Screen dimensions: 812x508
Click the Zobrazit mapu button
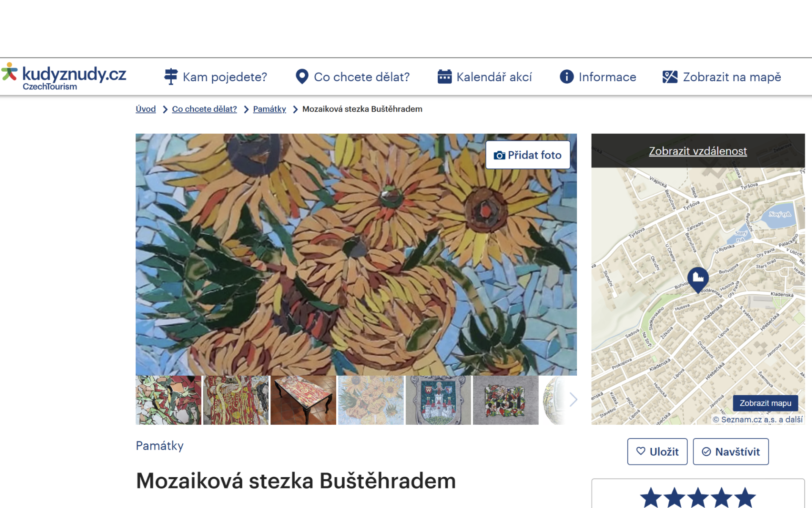tap(765, 403)
